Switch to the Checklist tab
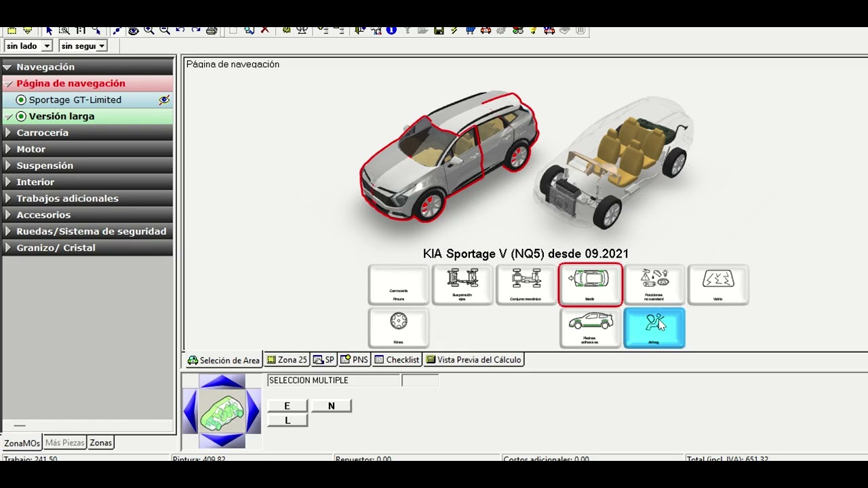The image size is (868, 488). point(397,360)
